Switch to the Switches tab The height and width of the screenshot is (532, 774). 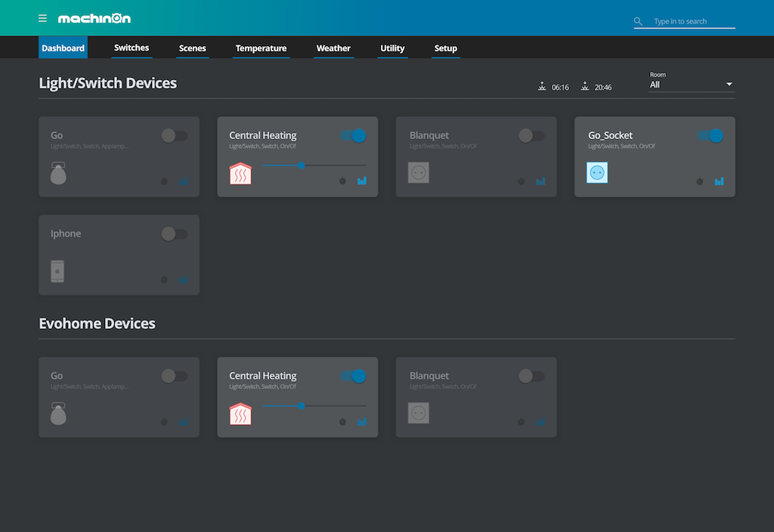pyautogui.click(x=132, y=48)
